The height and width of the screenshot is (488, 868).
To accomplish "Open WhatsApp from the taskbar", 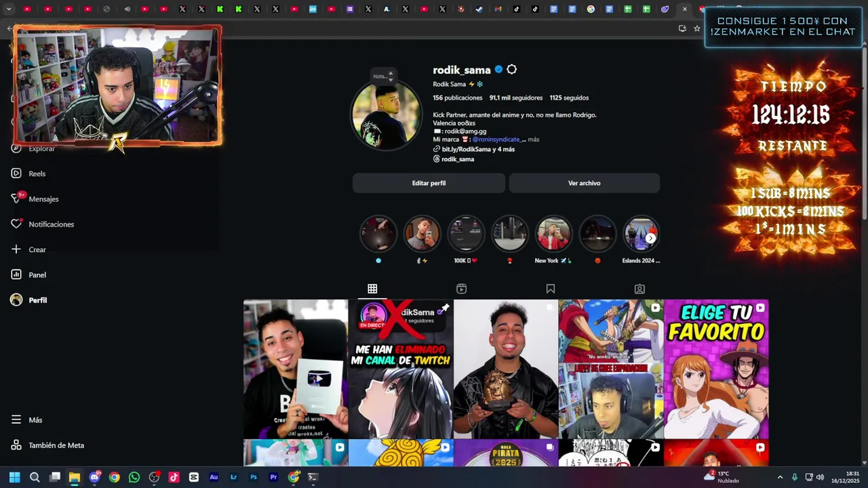I will click(134, 477).
